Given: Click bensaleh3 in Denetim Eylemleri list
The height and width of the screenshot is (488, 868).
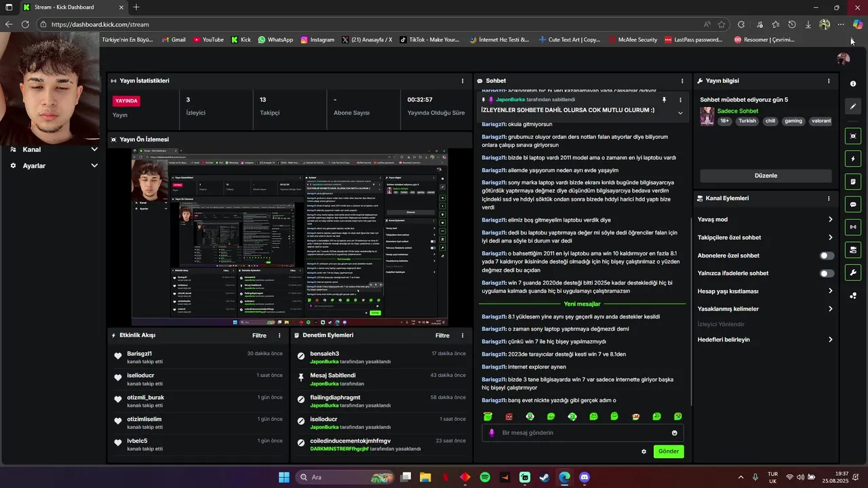Looking at the screenshot, I should (324, 354).
